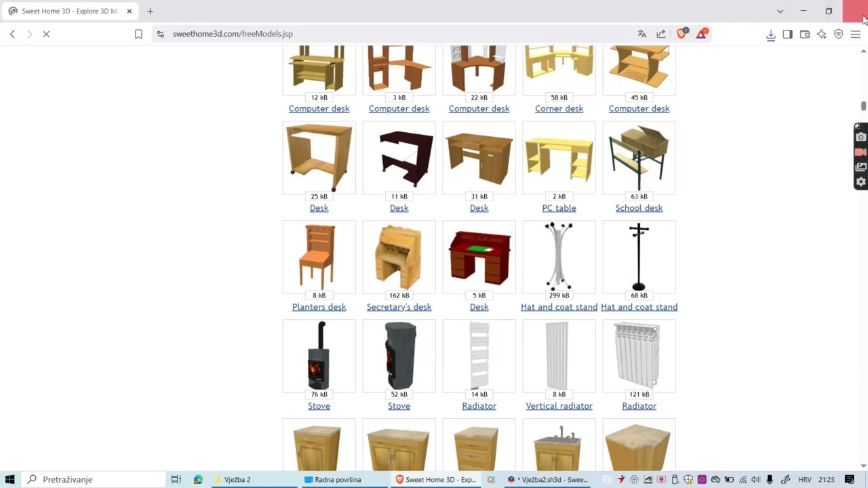Close the Sweet Home 3D browser tab
Viewport: 868px width, 488px height.
coord(129,12)
